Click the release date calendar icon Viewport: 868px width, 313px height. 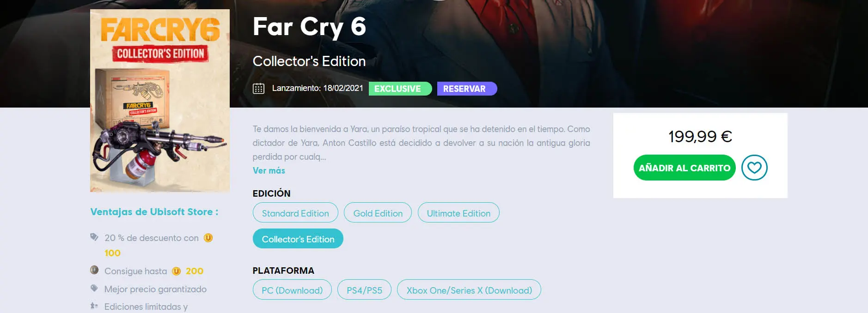pyautogui.click(x=258, y=89)
